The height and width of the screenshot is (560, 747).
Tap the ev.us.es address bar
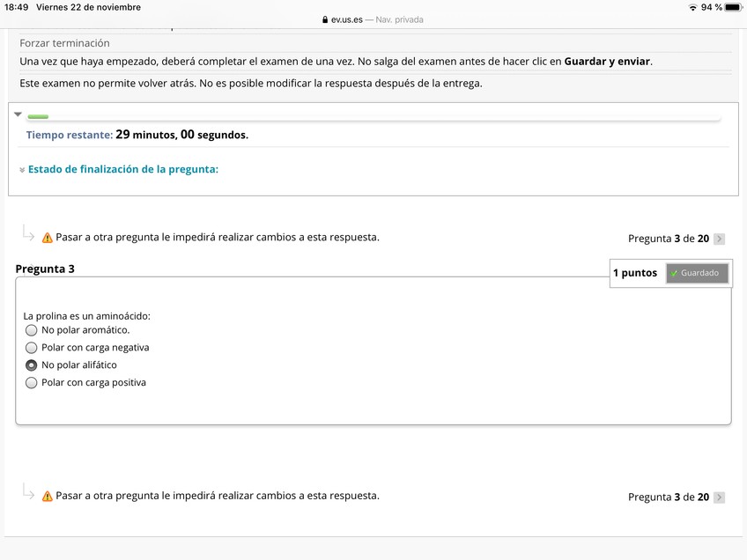(373, 19)
